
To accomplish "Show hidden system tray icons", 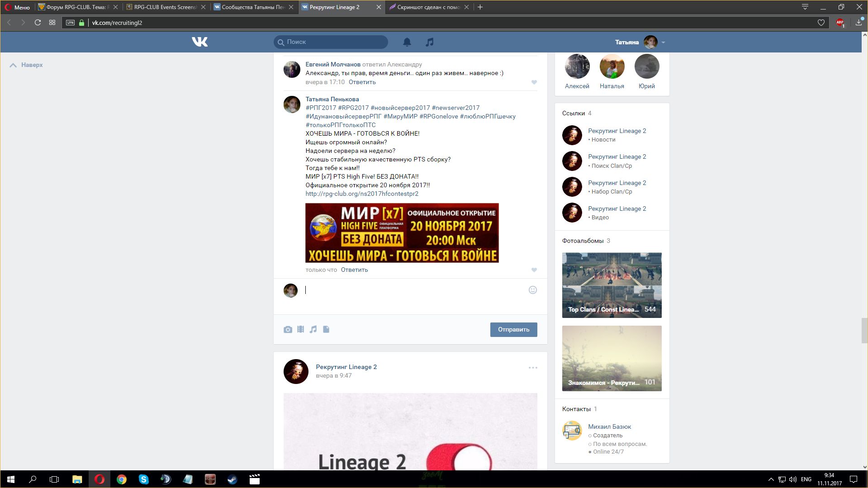I will click(x=771, y=479).
